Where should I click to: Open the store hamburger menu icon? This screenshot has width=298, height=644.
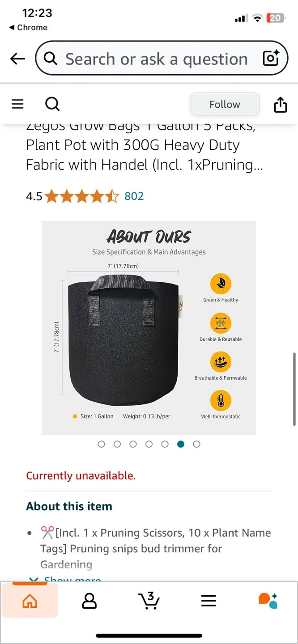[17, 104]
